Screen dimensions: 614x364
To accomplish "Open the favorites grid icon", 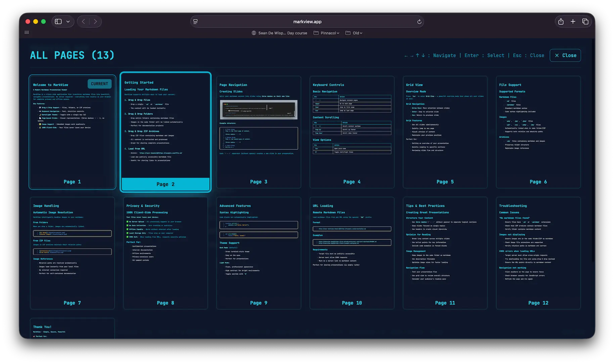I will click(27, 32).
